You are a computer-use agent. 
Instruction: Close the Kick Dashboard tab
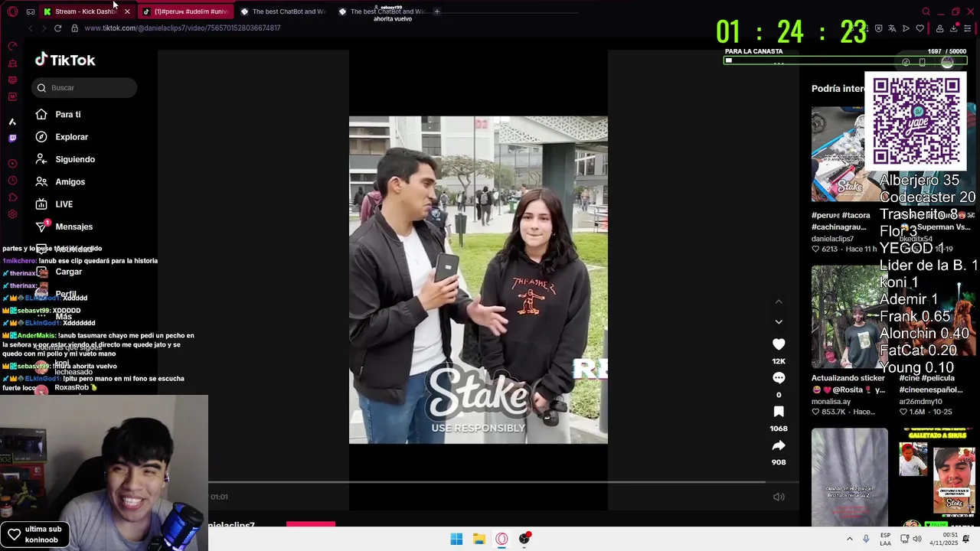tap(127, 11)
